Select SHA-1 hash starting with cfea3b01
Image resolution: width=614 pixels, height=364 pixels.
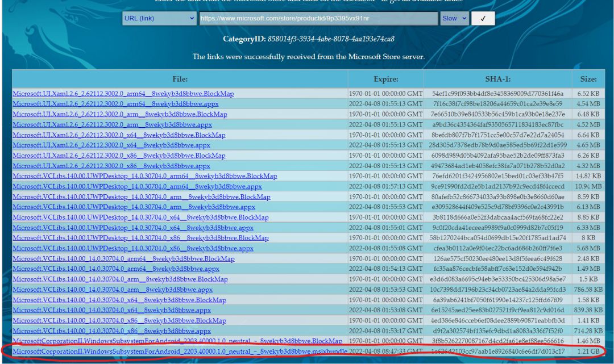point(497,248)
